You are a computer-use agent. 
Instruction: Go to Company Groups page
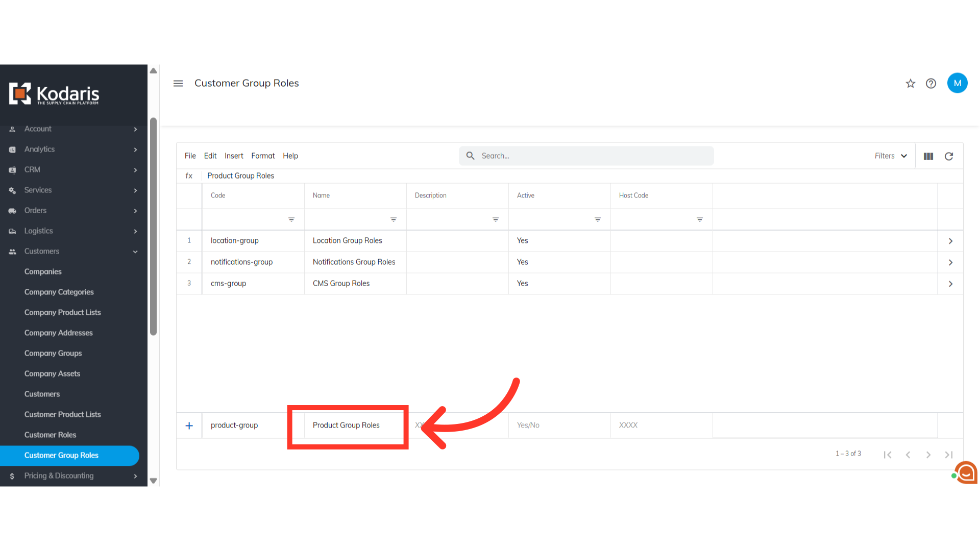click(53, 353)
